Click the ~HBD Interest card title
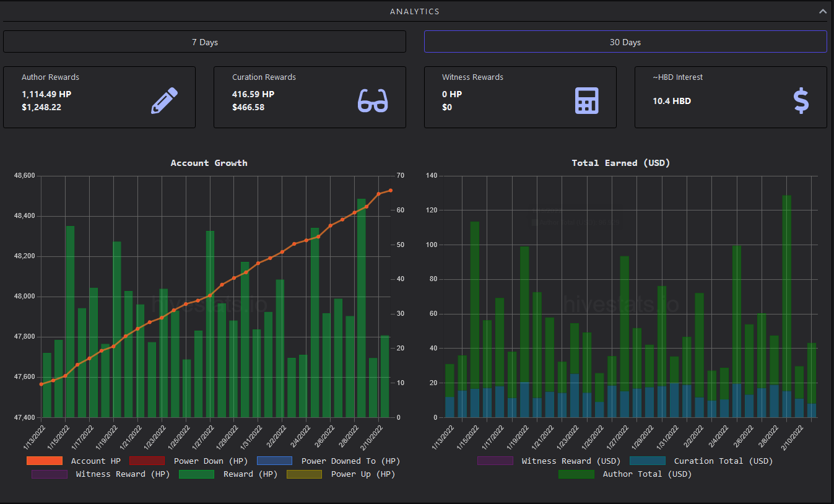This screenshot has width=834, height=504. point(677,77)
